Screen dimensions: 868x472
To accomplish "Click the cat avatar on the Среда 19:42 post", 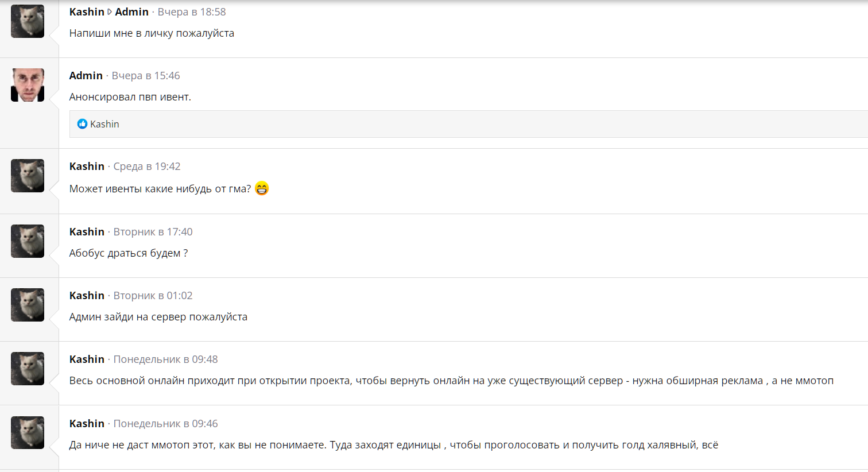I will click(28, 176).
